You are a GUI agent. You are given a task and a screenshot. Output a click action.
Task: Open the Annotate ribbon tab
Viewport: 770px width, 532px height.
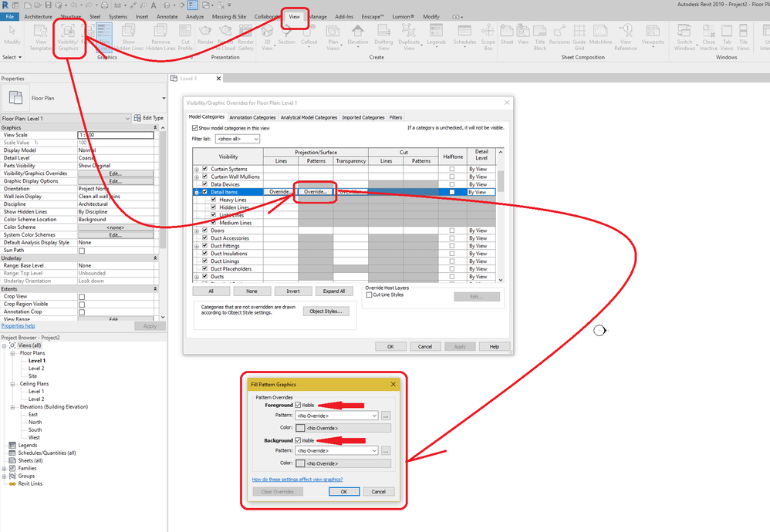coord(167,17)
